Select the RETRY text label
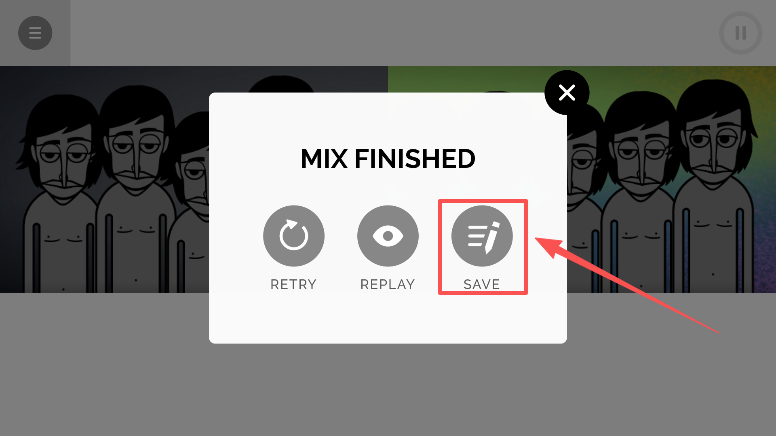Image resolution: width=776 pixels, height=436 pixels. point(293,284)
